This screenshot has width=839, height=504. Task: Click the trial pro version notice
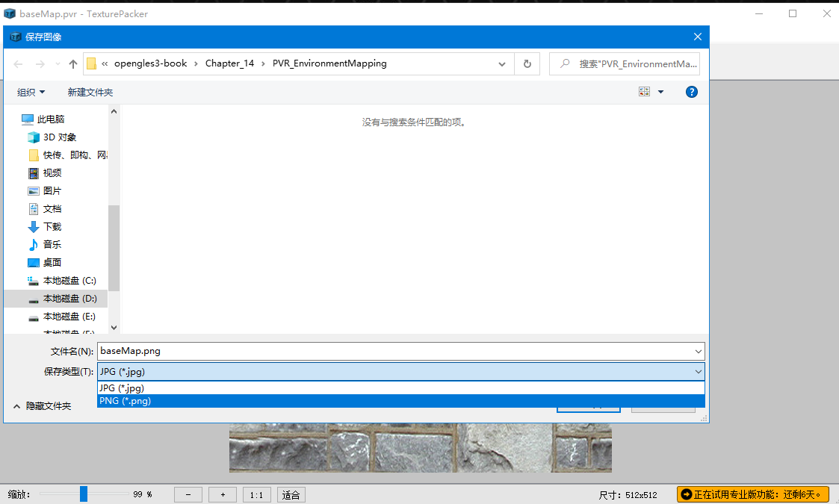point(752,494)
